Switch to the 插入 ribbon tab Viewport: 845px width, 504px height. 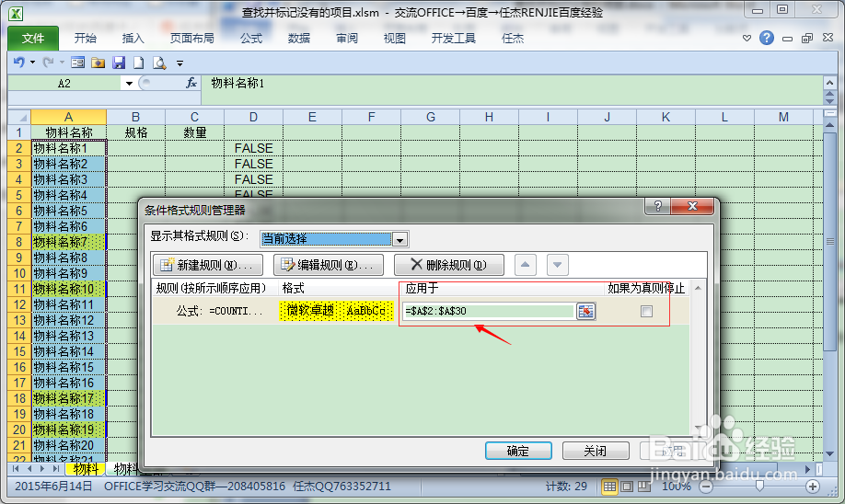133,39
